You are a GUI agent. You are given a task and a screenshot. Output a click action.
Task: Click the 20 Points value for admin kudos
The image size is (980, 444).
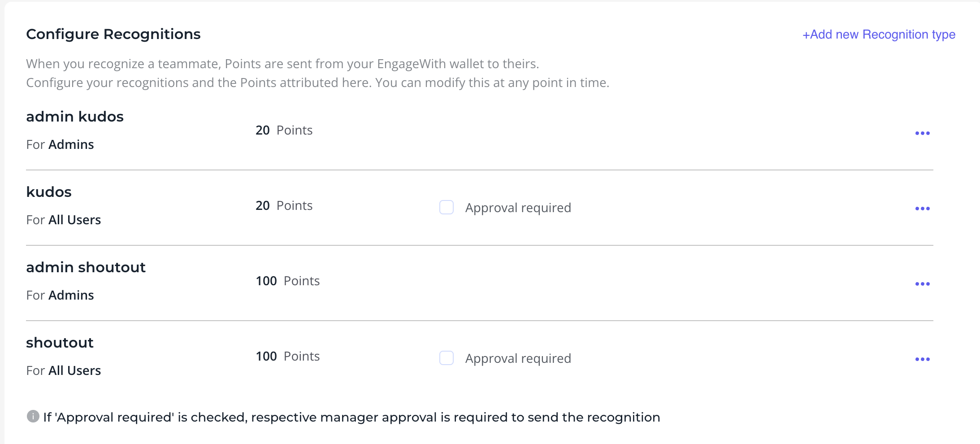tap(284, 130)
